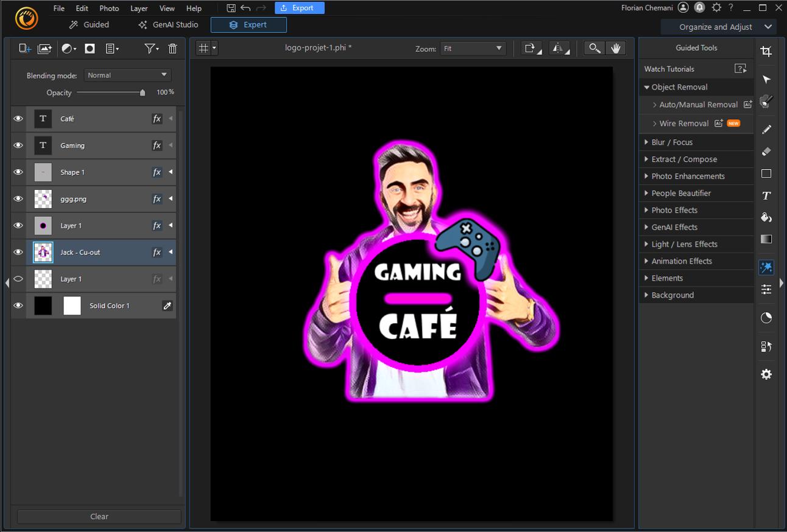Select the Text tool in the right toolbar
The height and width of the screenshot is (532, 787).
(766, 195)
